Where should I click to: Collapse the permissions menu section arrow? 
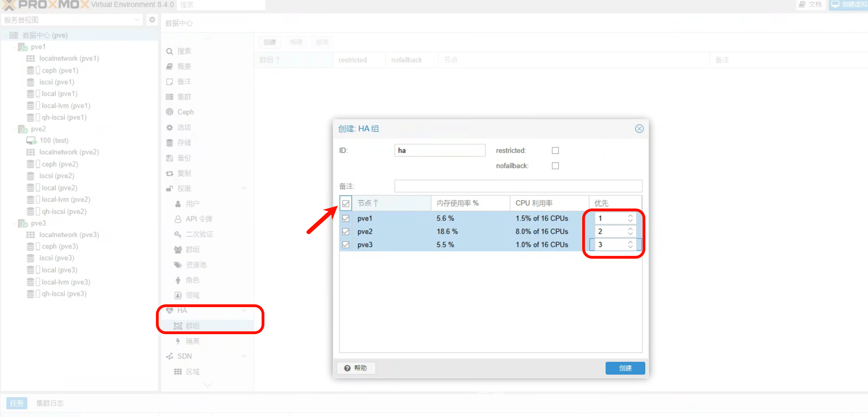(x=244, y=188)
